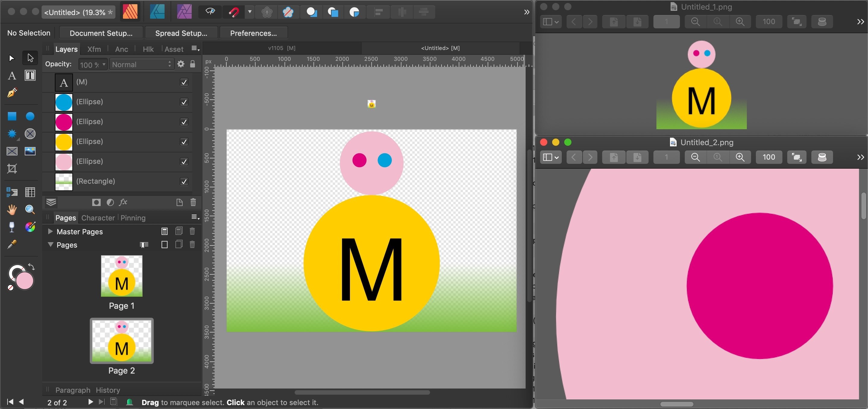Select the Table tool
Image resolution: width=868 pixels, height=409 pixels.
pyautogui.click(x=30, y=192)
